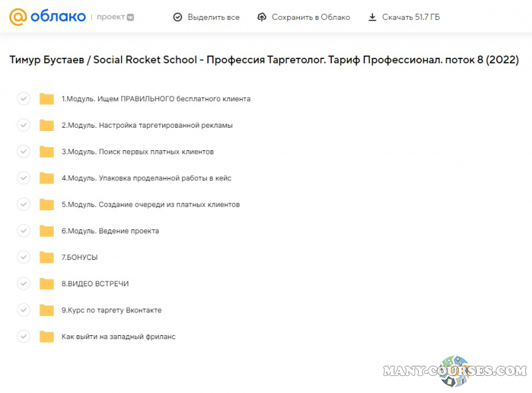The width and height of the screenshot is (532, 393).
Task: Open 2.Модуль. Настройка таргетированной рекламы folder
Action: click(x=147, y=125)
